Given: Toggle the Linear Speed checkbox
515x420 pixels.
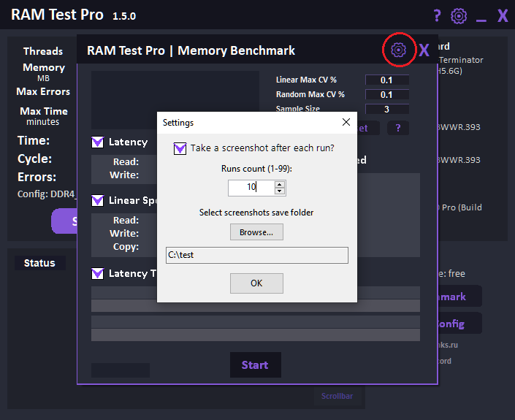Looking at the screenshot, I should (97, 200).
